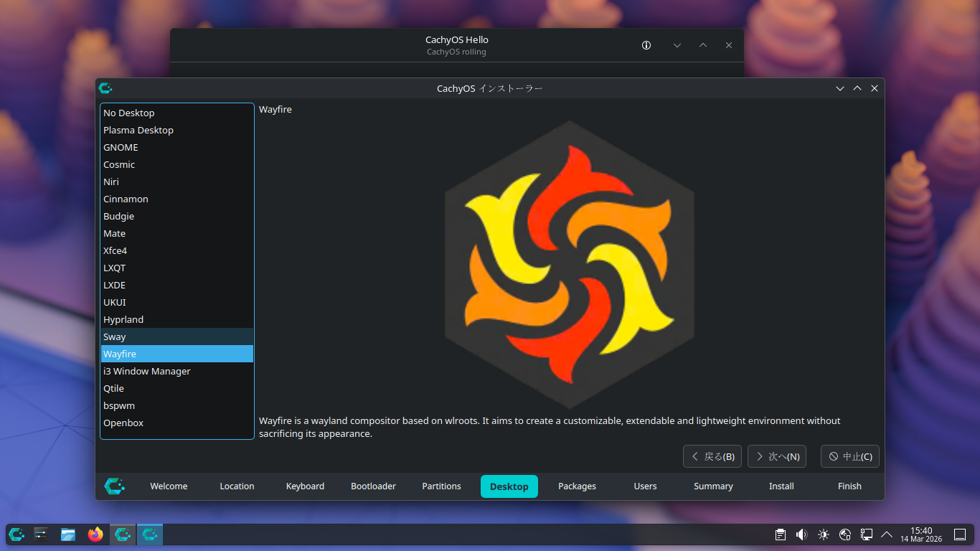
Task: Click the 次へ(N) next button
Action: pyautogui.click(x=777, y=456)
